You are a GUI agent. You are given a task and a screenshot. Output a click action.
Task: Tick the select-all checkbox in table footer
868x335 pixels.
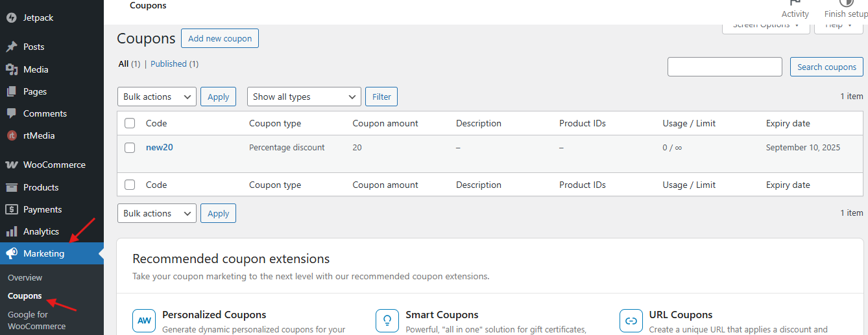(x=130, y=185)
